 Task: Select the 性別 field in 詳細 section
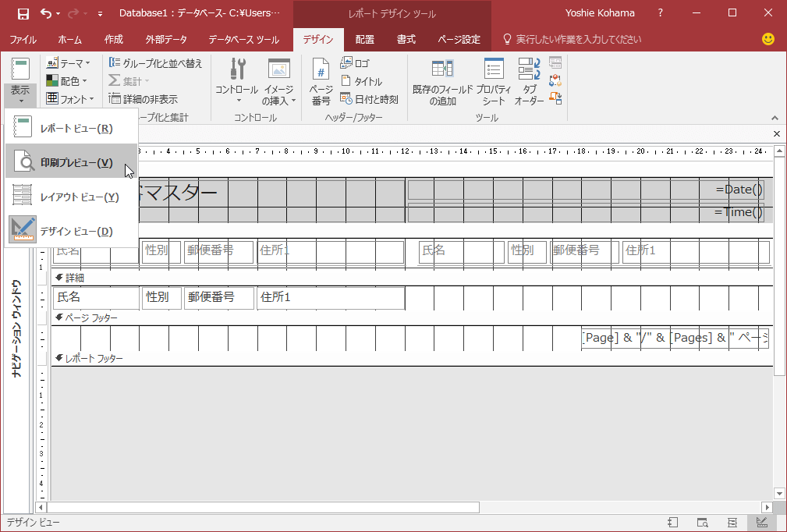tap(161, 298)
